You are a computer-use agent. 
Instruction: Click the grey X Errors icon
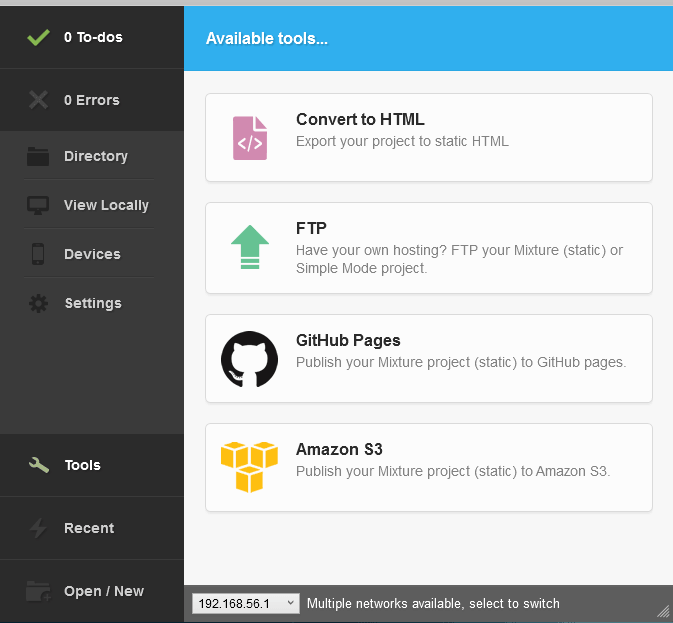(38, 100)
